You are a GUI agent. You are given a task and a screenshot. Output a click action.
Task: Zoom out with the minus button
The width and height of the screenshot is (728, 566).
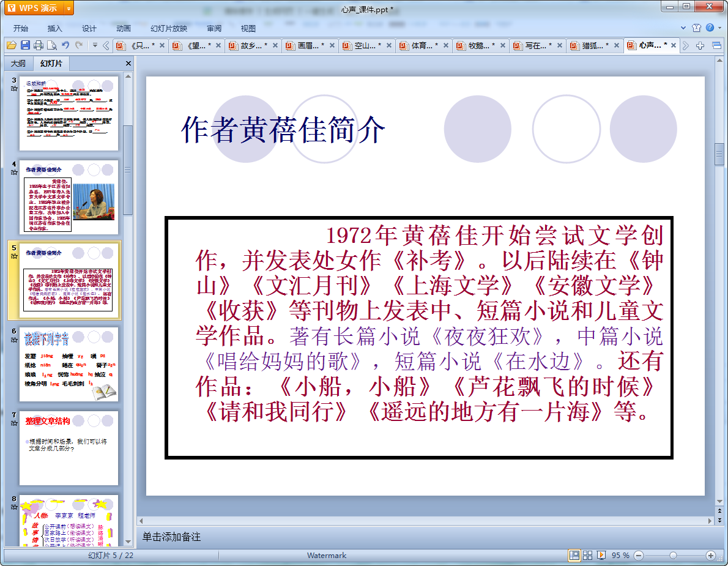click(639, 556)
